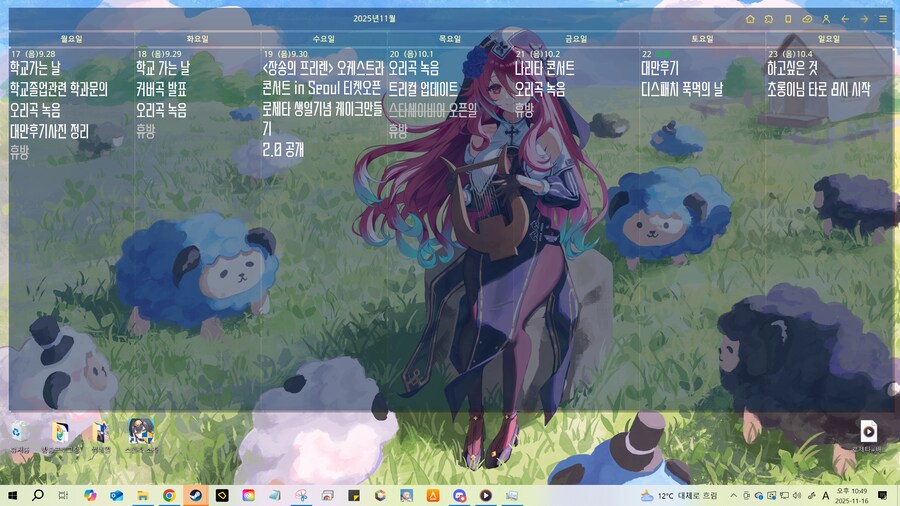The width and height of the screenshot is (900, 506).
Task: Open File Explorer from the taskbar
Action: [143, 495]
